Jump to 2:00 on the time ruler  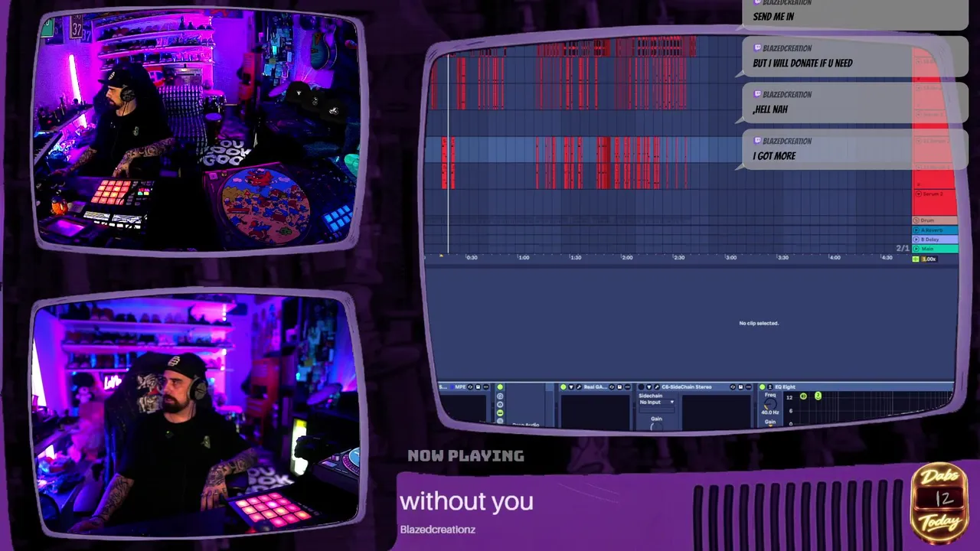pos(627,258)
